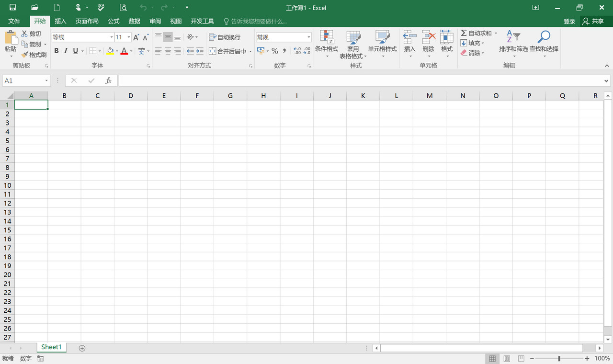Open the Fill (填充) dropdown
The width and height of the screenshot is (613, 364).
click(473, 43)
